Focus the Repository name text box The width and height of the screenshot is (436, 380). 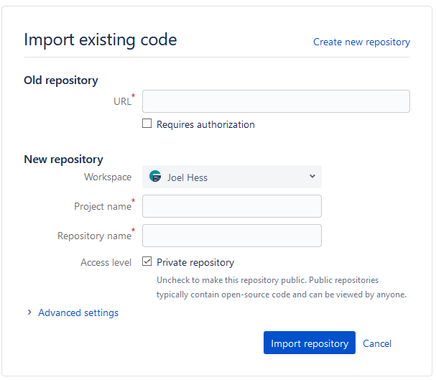232,236
